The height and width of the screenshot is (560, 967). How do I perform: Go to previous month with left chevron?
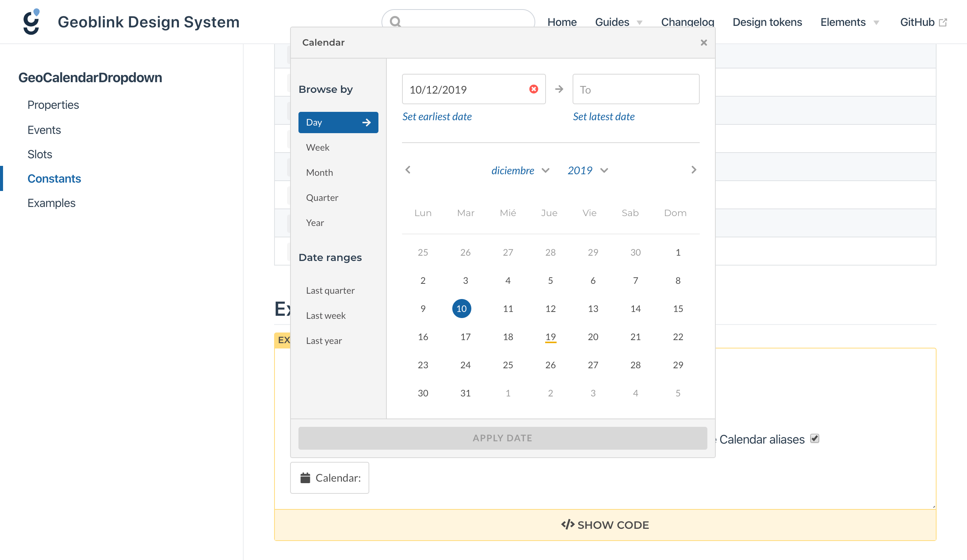(x=407, y=170)
